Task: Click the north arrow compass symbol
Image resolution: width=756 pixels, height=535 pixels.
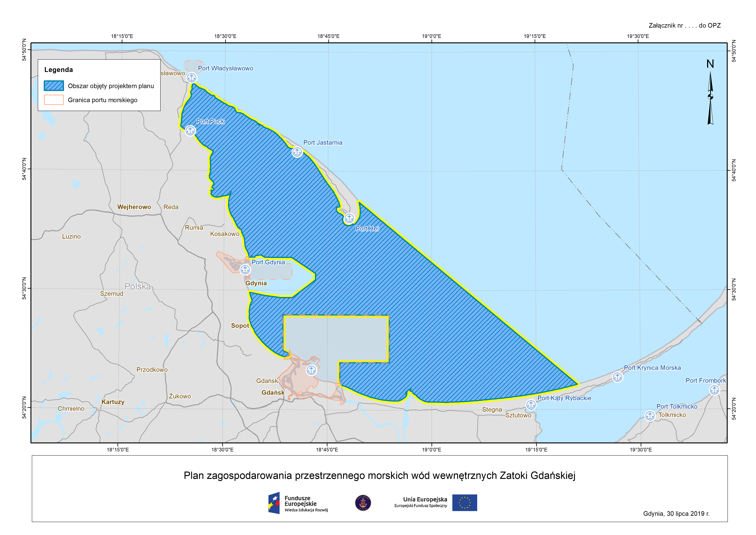Action: (710, 92)
